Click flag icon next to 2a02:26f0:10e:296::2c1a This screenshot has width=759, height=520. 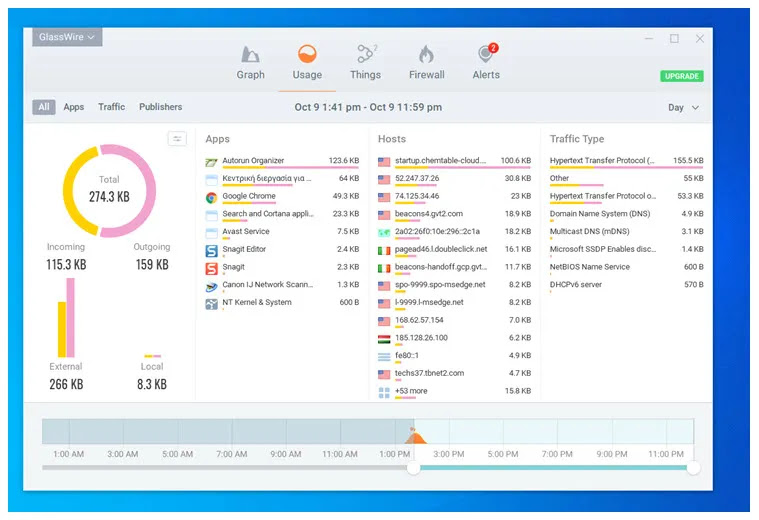384,233
